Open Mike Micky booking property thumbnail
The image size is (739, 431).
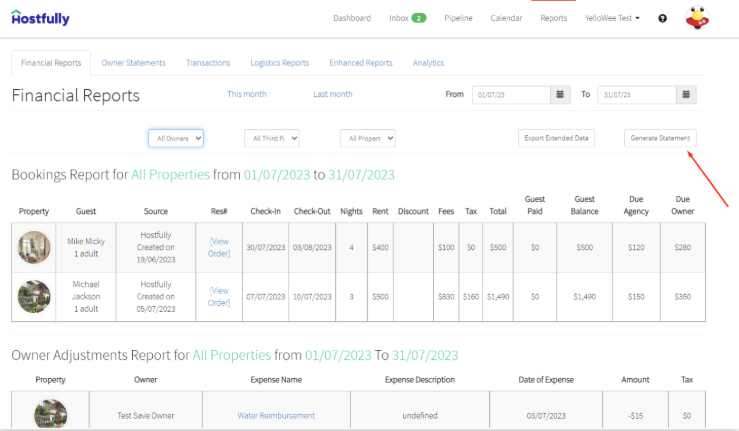coord(34,247)
